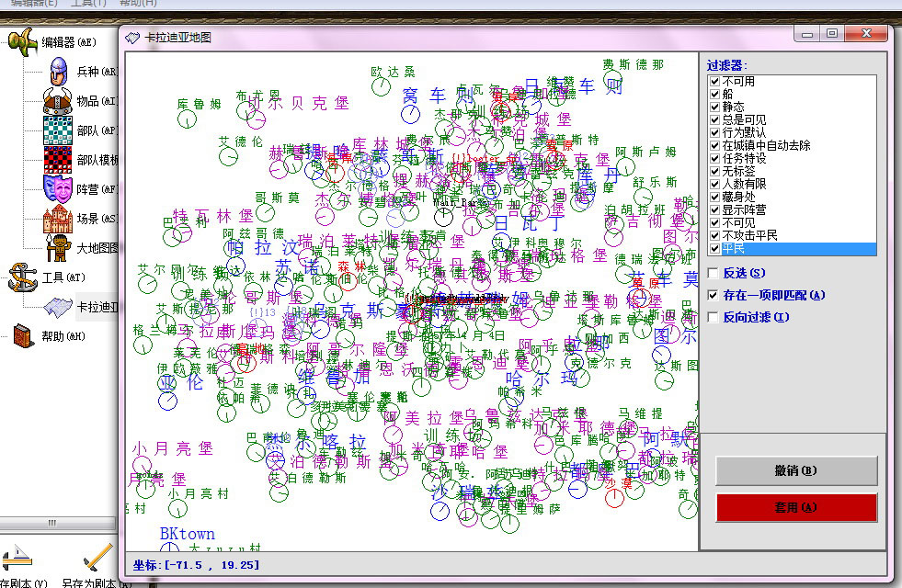Collapse the 工具 (T) tree node
Viewport: 902px width, 588px height.
coord(22,277)
